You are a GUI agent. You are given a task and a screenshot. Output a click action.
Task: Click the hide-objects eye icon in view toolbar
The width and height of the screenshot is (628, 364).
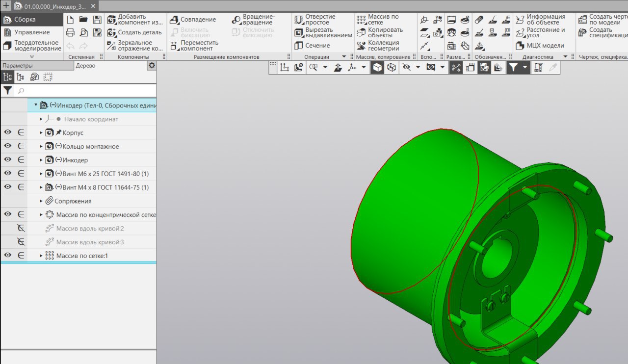click(406, 68)
